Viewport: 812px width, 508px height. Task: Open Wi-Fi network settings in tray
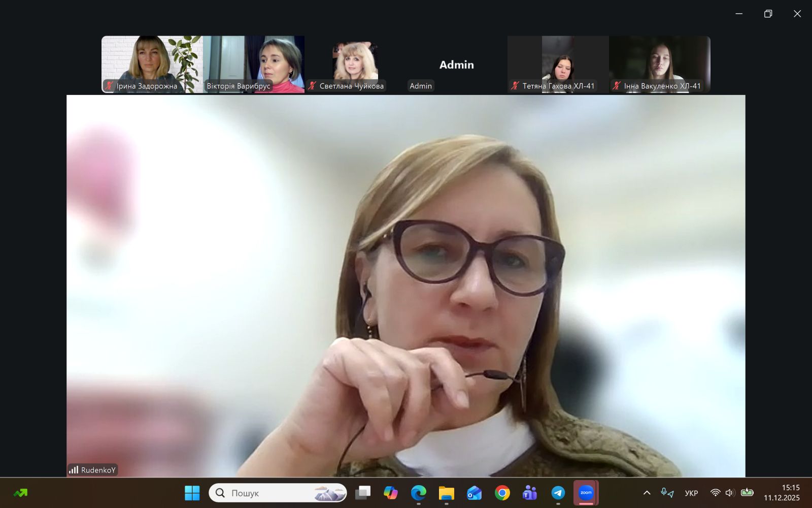point(715,493)
